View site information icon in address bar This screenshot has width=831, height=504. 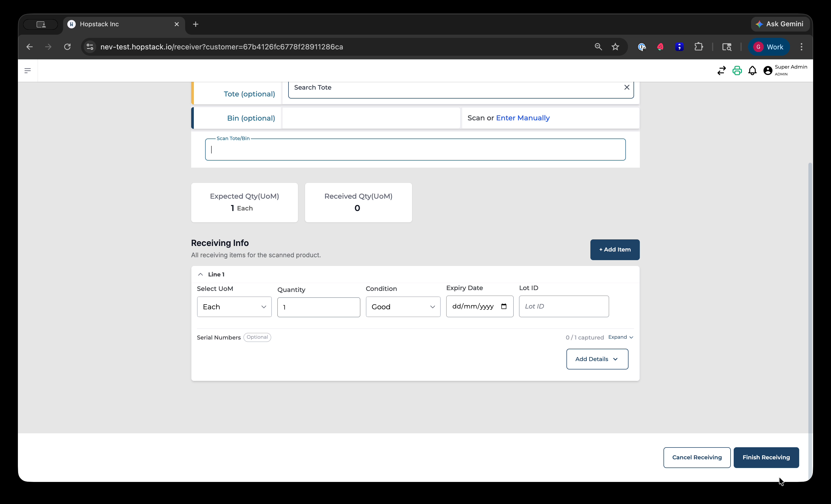(x=90, y=47)
